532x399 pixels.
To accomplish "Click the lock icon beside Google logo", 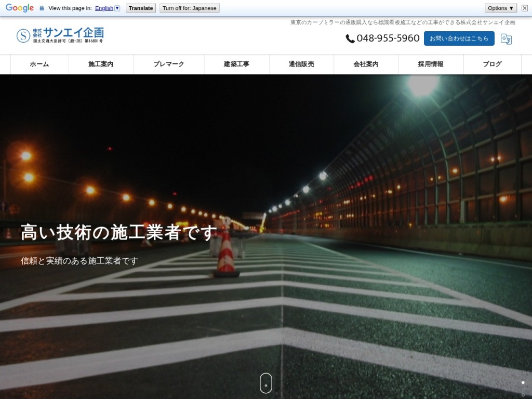I will click(42, 8).
